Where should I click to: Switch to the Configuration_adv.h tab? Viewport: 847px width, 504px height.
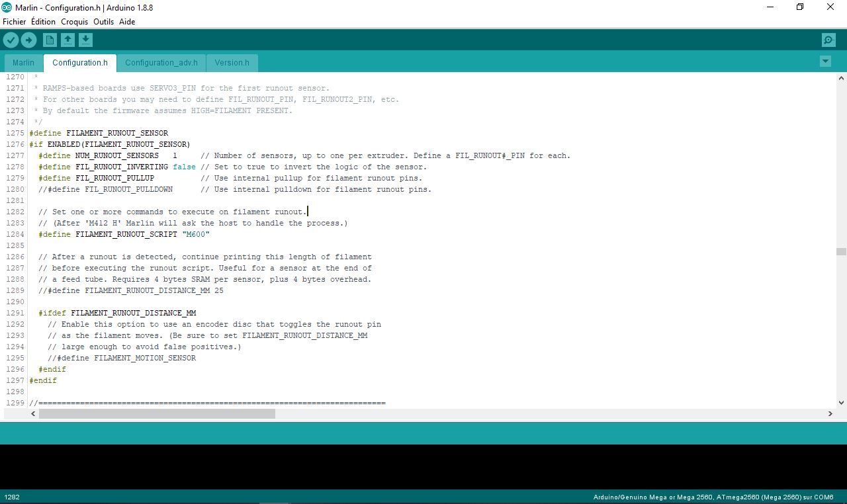pos(161,63)
